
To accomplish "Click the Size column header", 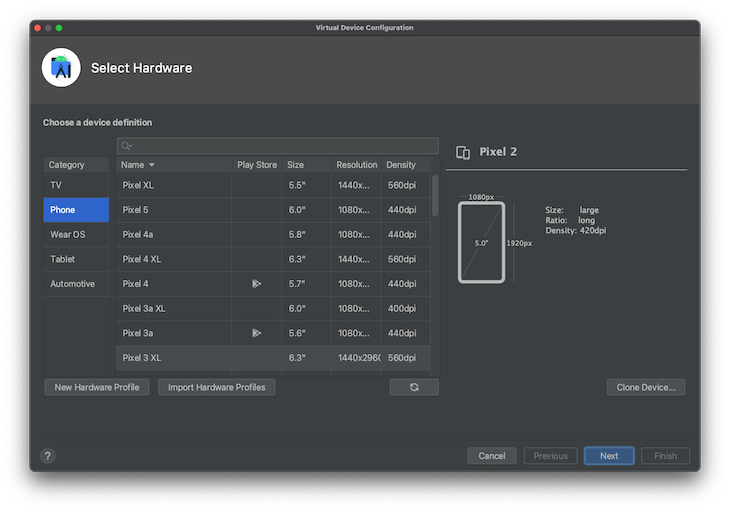I will tap(306, 165).
